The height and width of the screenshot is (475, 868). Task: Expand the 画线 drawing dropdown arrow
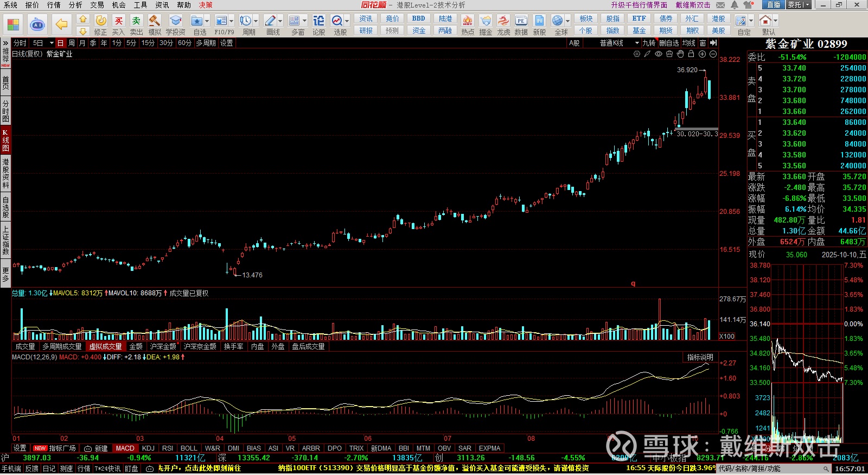pos(280,21)
